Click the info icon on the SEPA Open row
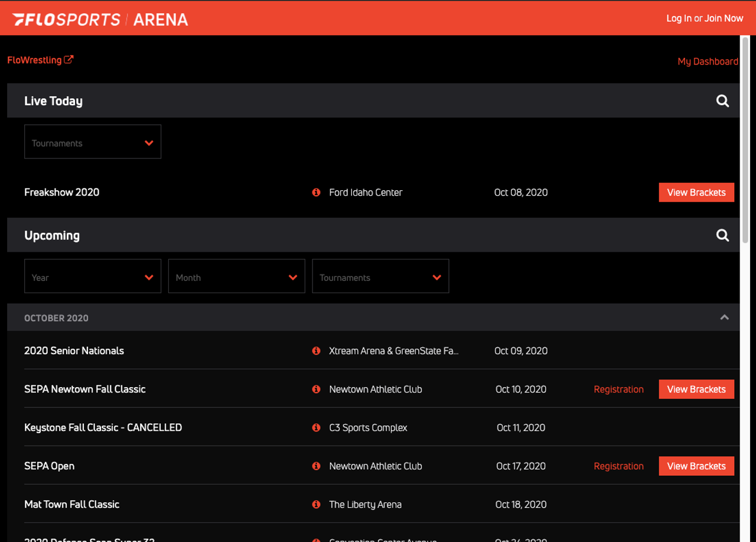 pos(316,466)
